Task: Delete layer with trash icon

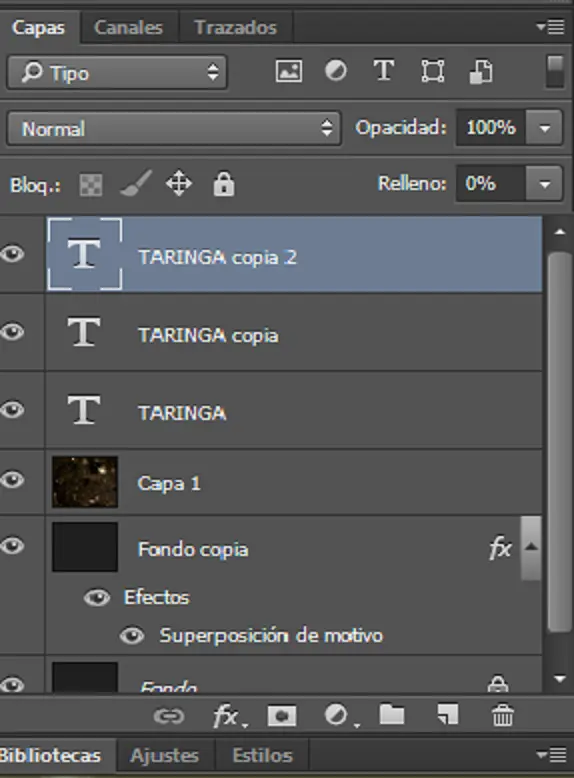Action: [x=503, y=715]
